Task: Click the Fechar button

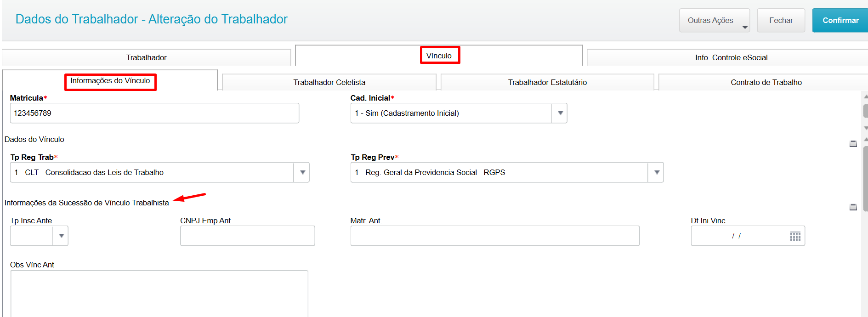Action: 781,20
